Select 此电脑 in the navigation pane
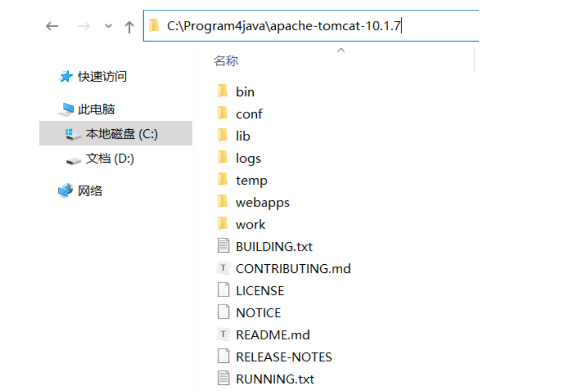Viewport: 576px width, 392px height. (96, 109)
